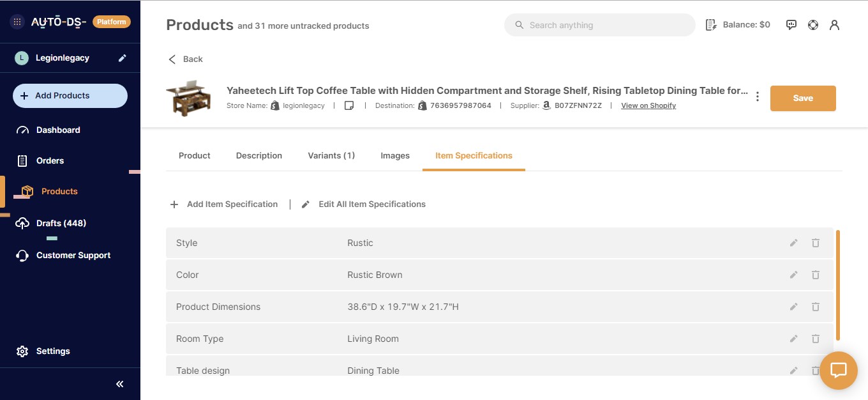
Task: Switch to the Variants (1) tab
Action: click(x=331, y=155)
